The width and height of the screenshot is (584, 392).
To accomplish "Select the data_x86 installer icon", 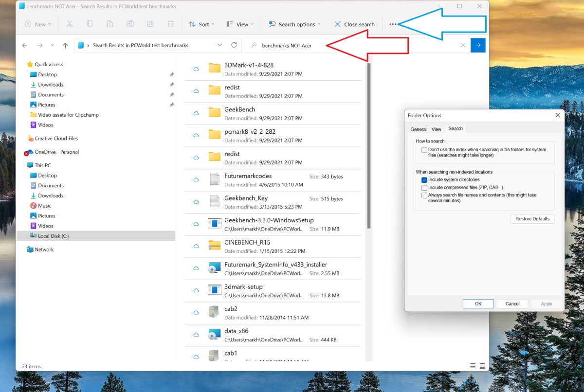I will [215, 334].
